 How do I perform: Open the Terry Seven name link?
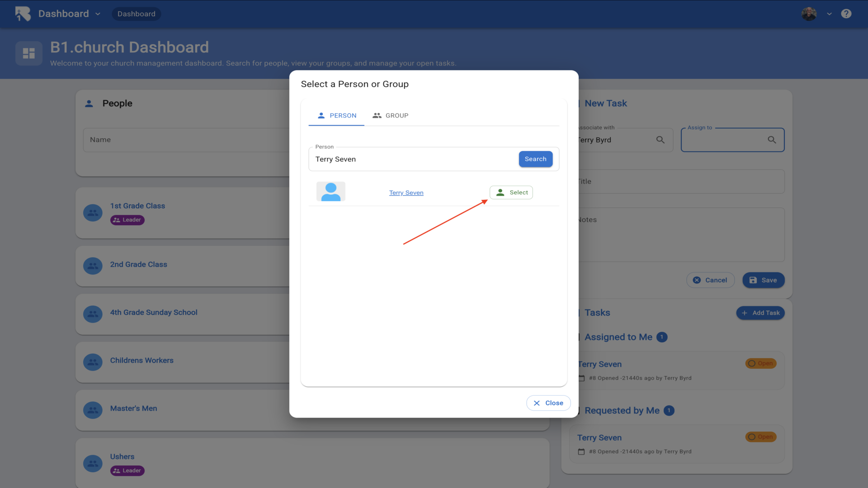406,192
